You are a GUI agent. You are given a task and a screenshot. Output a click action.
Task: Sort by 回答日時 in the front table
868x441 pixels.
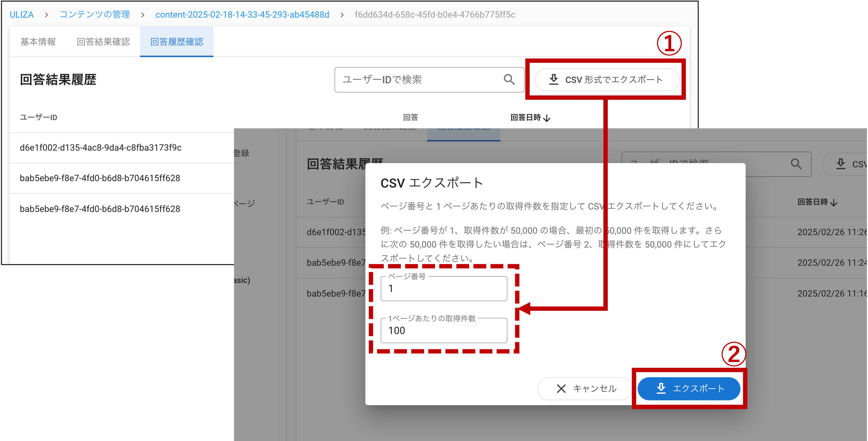(530, 117)
